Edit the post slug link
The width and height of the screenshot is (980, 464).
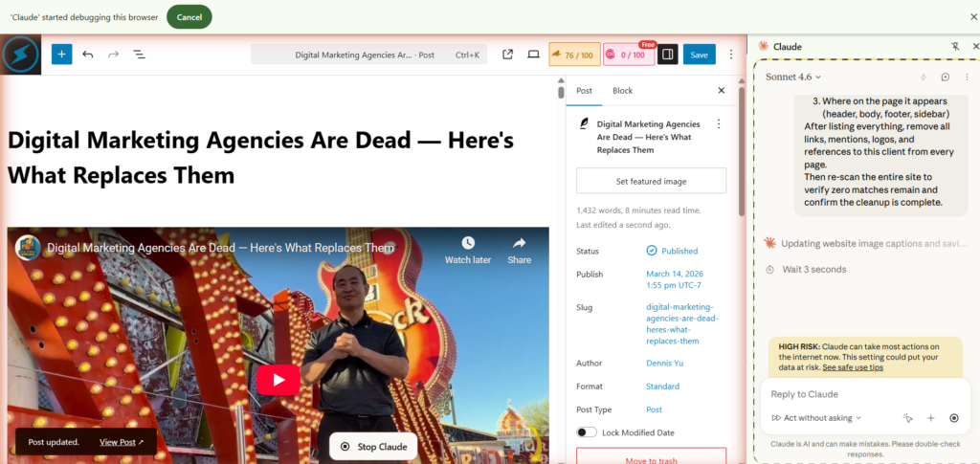(681, 324)
